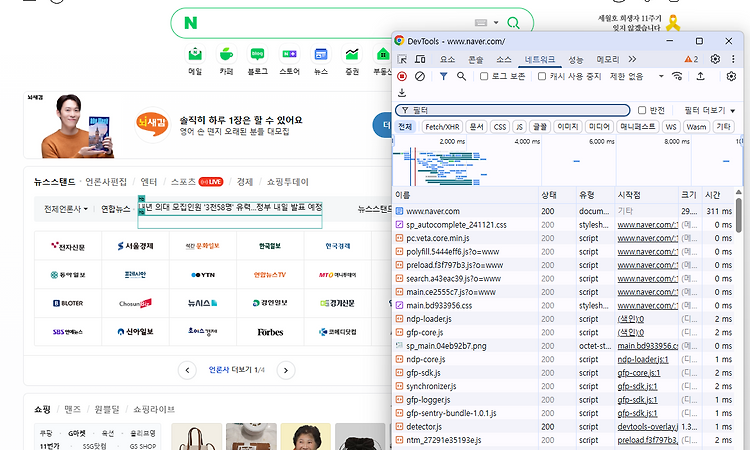This screenshot has height=450, width=750.
Task: Clear the network log icon
Action: coord(419,77)
